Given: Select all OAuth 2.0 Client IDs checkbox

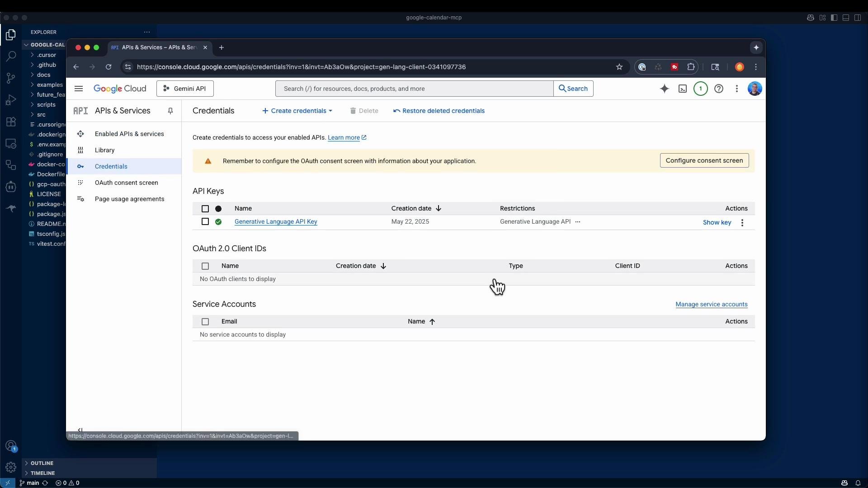Looking at the screenshot, I should (x=205, y=266).
